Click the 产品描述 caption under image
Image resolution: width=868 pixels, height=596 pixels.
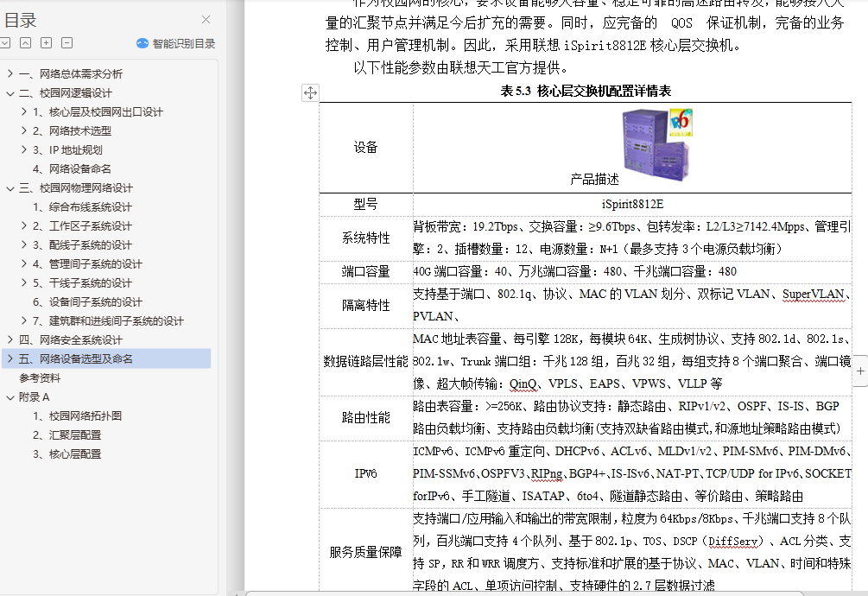594,180
